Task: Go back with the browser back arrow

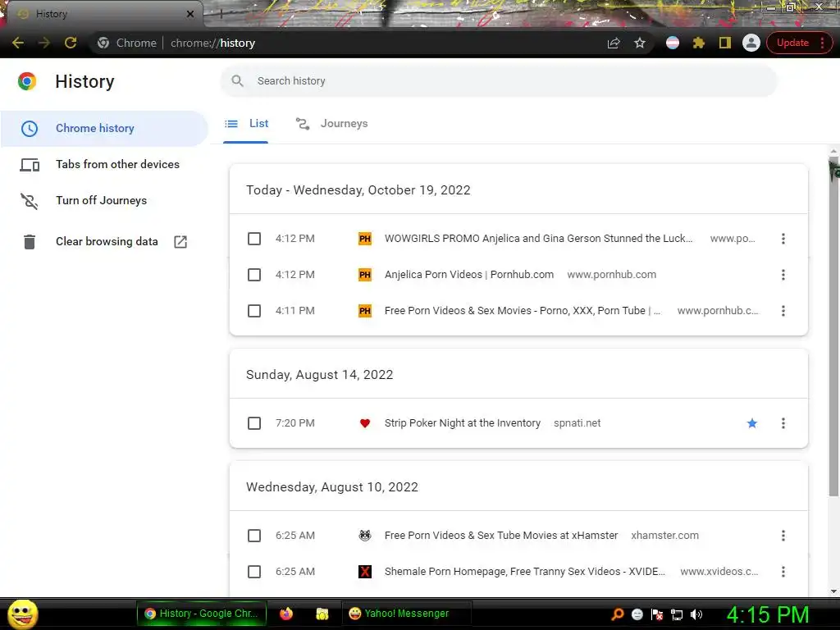Action: pos(18,43)
